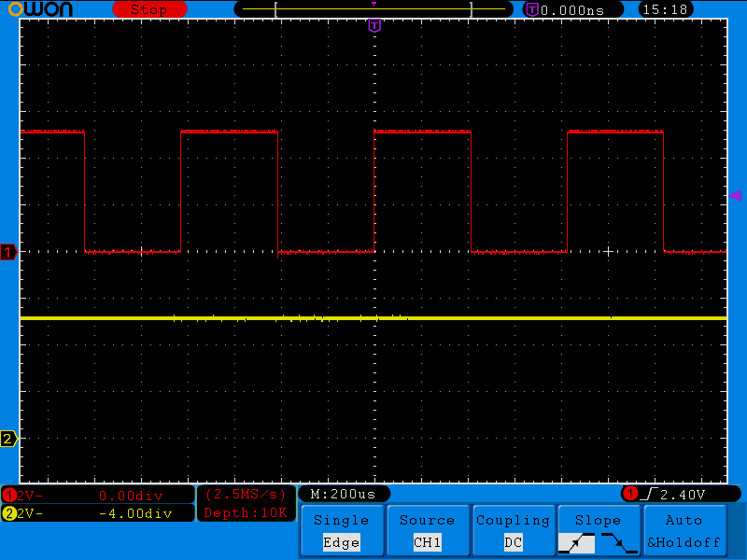Click the purple T trigger position marker
This screenshot has height=560, width=747.
pyautogui.click(x=374, y=25)
